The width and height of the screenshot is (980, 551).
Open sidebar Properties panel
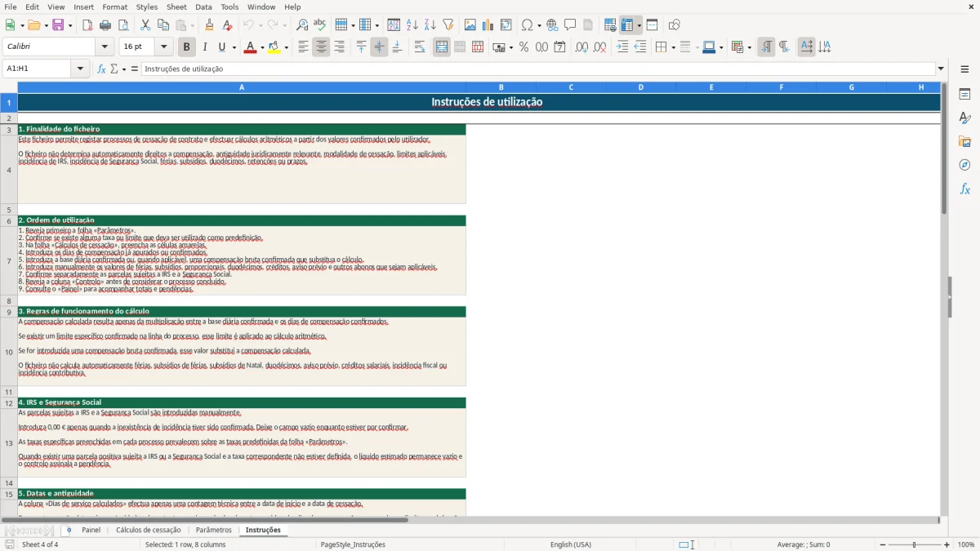pyautogui.click(x=964, y=94)
